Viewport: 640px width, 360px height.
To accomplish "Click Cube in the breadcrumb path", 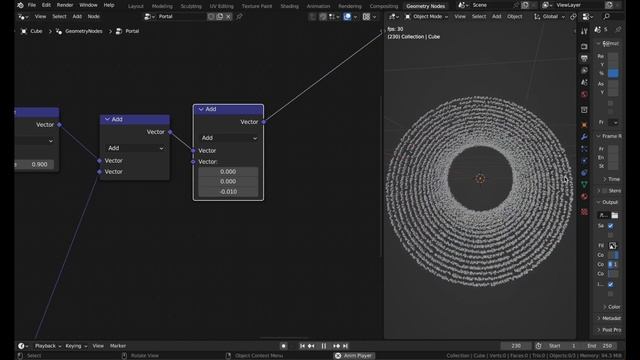I will 36,31.
